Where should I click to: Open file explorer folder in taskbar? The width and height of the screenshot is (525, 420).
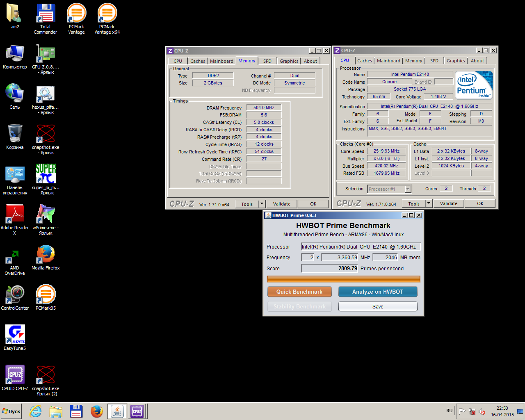click(x=56, y=411)
